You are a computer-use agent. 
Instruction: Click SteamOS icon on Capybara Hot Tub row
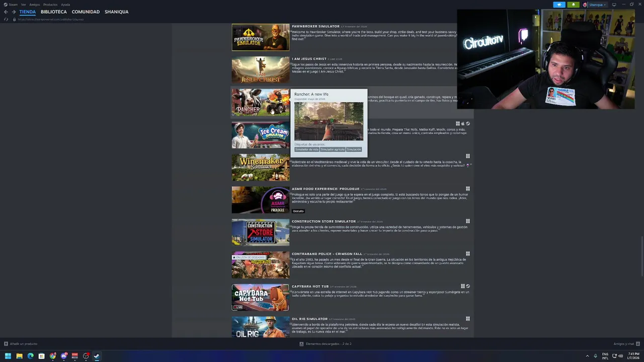468,286
